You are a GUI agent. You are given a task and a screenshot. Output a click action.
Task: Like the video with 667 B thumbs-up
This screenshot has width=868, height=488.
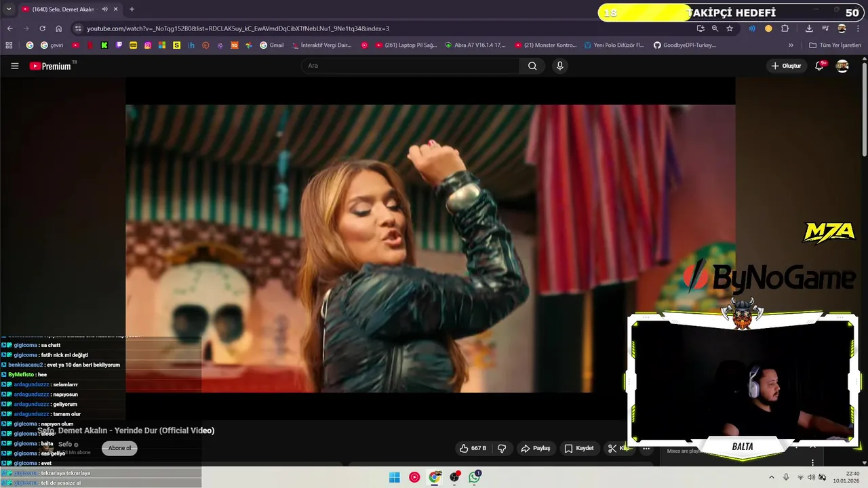click(473, 448)
